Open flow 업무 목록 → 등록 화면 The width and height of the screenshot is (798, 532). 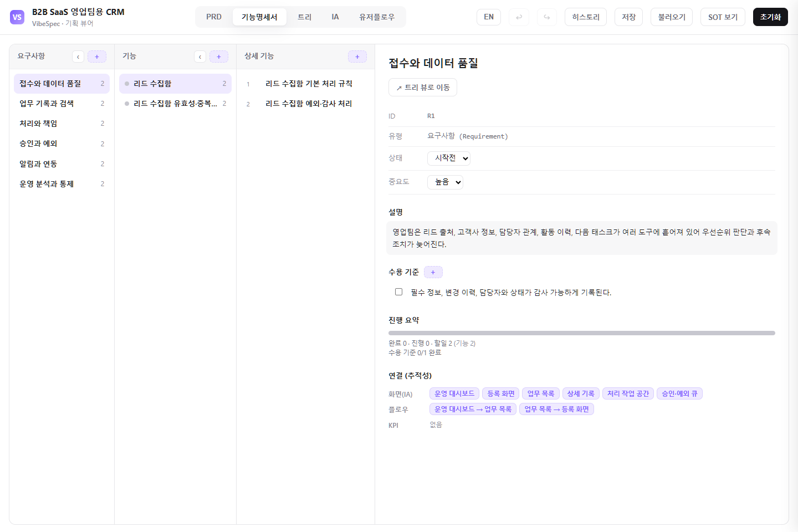[x=556, y=409]
